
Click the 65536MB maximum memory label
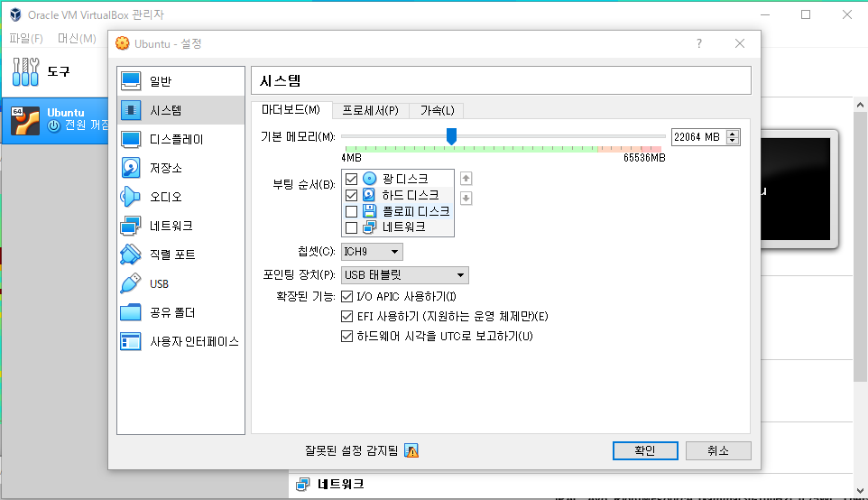click(644, 158)
